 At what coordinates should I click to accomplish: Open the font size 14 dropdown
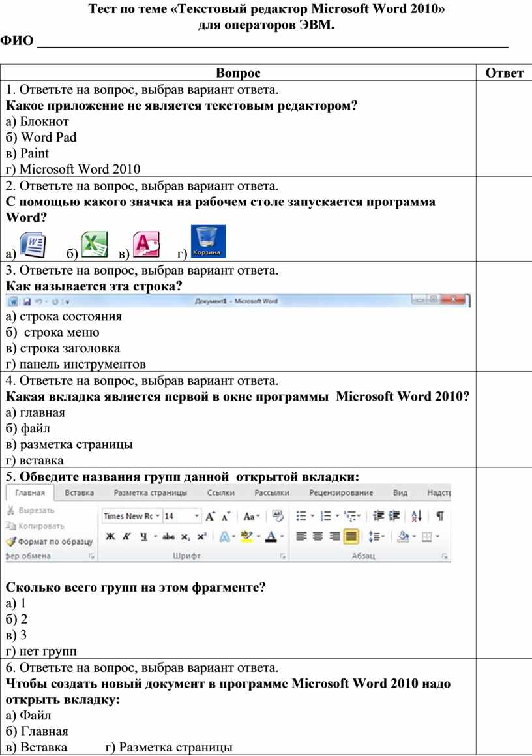(x=197, y=517)
